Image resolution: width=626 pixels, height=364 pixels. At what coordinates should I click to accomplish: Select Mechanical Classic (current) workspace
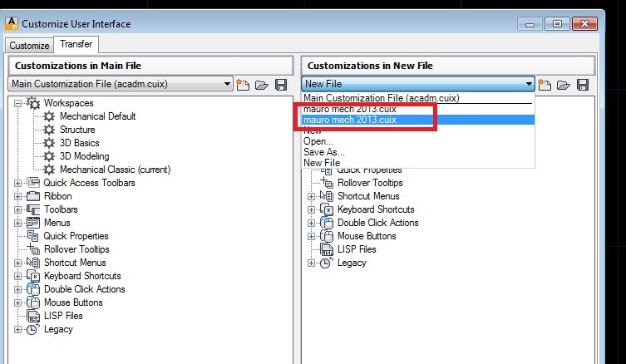(x=115, y=170)
